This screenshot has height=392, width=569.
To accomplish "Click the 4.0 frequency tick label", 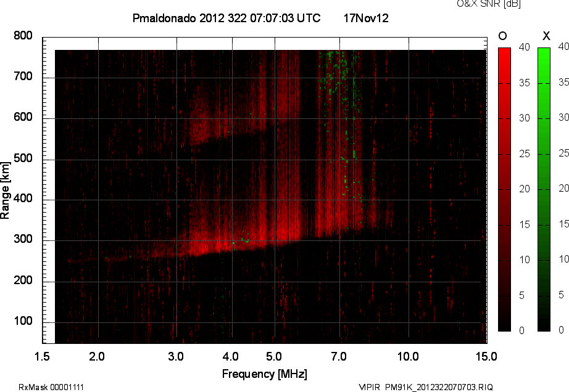I will 230,356.
